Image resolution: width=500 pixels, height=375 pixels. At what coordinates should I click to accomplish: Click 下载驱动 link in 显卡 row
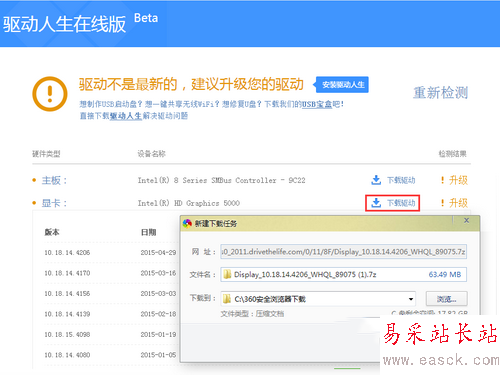click(x=401, y=203)
